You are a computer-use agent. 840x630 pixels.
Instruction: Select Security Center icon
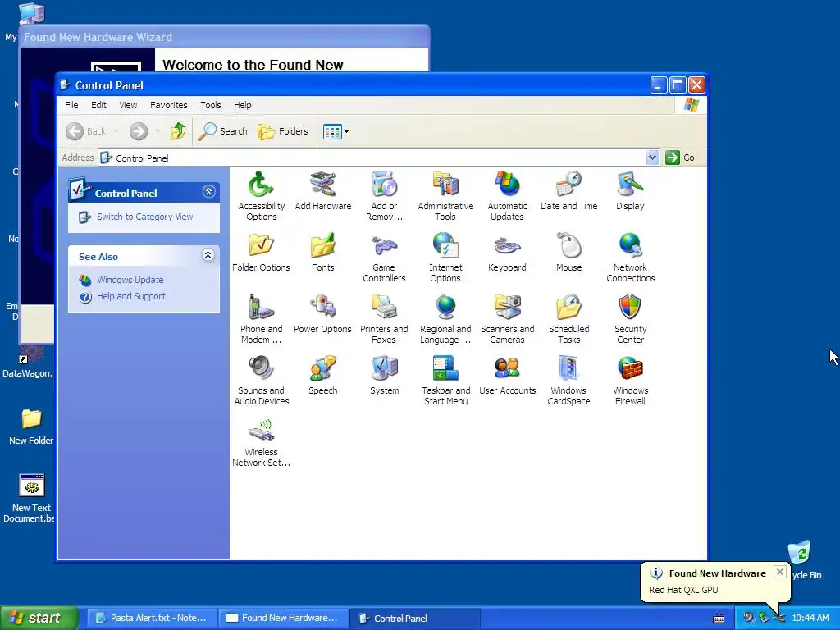tap(630, 319)
